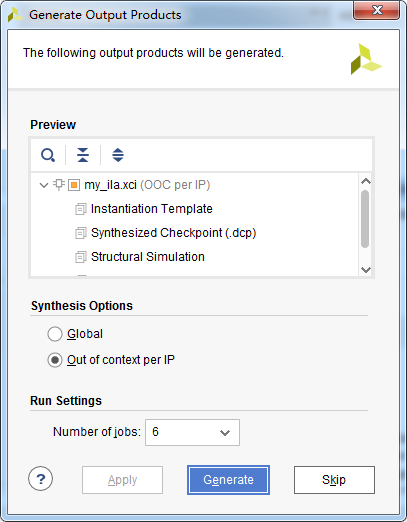Collapse the my_ila.xci tree node
407x522 pixels.
pyautogui.click(x=44, y=185)
